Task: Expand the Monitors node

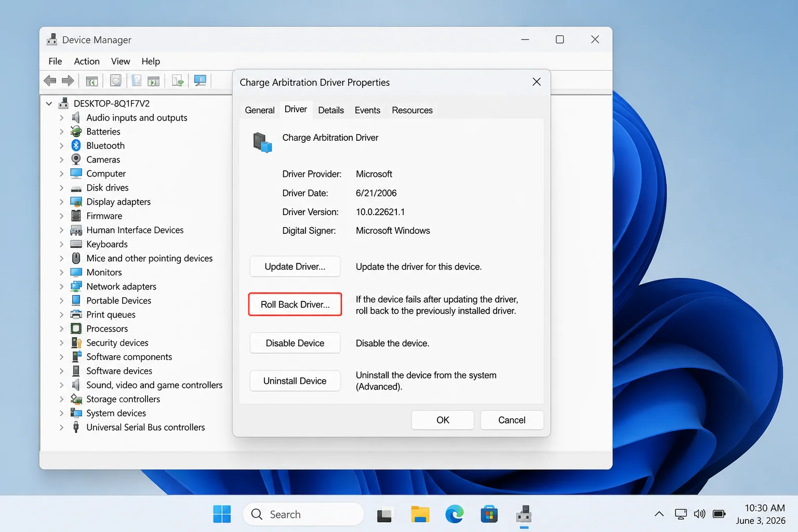Action: click(x=61, y=272)
